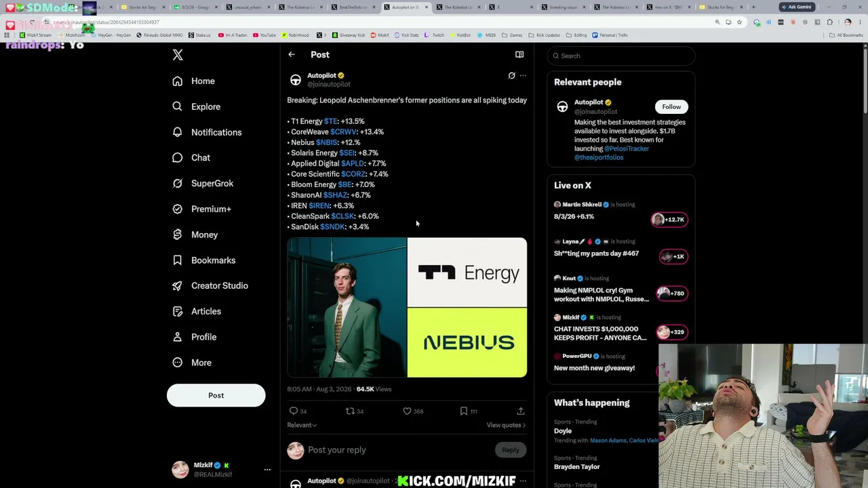Viewport: 868px width, 488px height.
Task: Open the Ask Gemini button in Chrome
Action: pos(797,7)
